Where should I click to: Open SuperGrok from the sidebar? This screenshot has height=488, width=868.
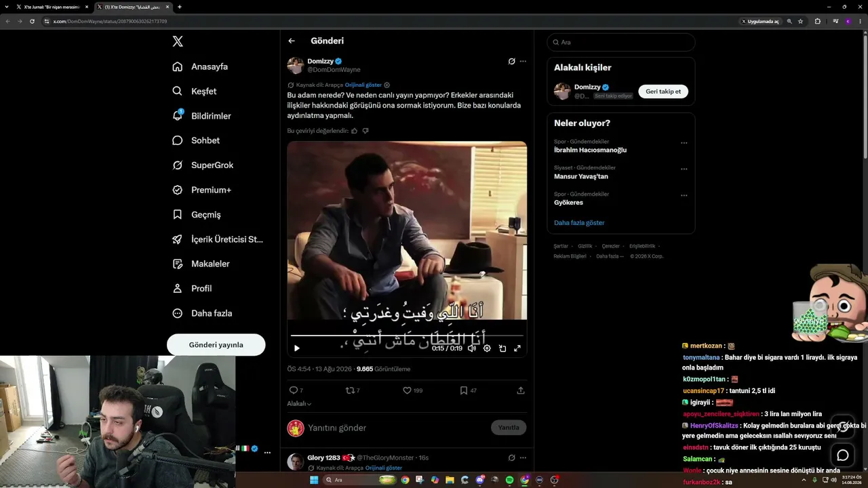pos(203,165)
